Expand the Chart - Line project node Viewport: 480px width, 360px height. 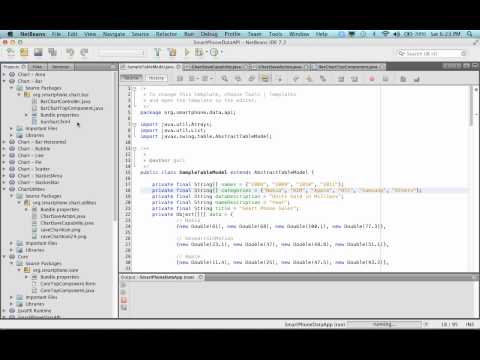[x=4, y=156]
